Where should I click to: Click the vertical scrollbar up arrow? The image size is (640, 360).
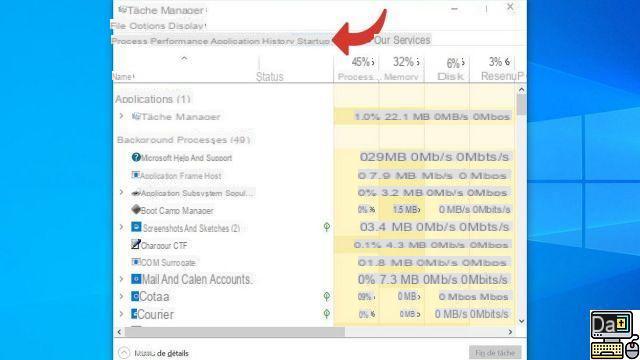(521, 89)
